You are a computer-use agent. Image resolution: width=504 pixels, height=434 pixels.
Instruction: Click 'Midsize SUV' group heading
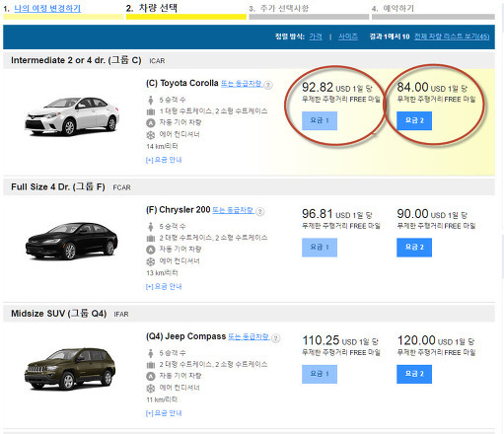click(59, 314)
